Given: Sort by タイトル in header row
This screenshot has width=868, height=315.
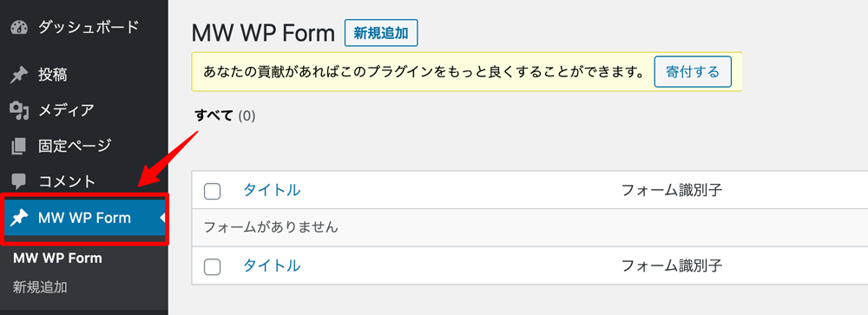Looking at the screenshot, I should (272, 190).
